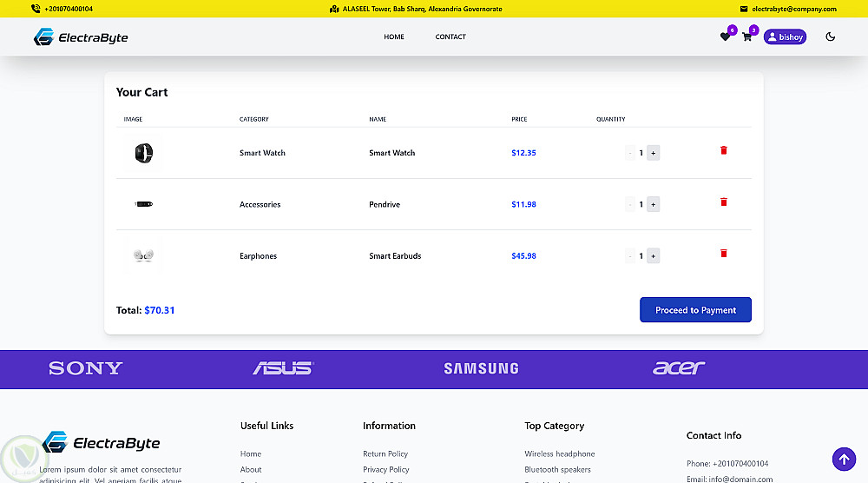This screenshot has height=483, width=868.
Task: Click the total amount $70.31
Action: (x=160, y=310)
